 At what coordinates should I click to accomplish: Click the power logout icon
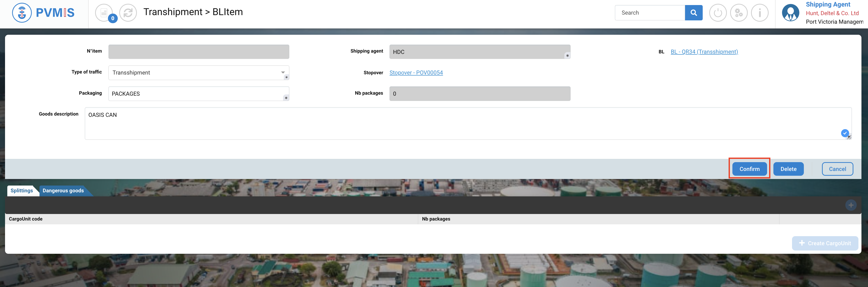[x=718, y=13]
